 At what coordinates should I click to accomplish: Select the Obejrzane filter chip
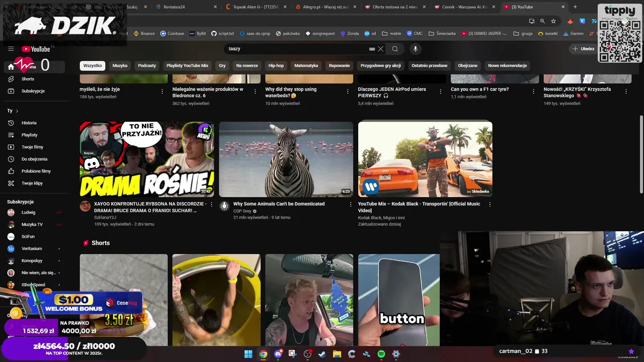tap(467, 65)
